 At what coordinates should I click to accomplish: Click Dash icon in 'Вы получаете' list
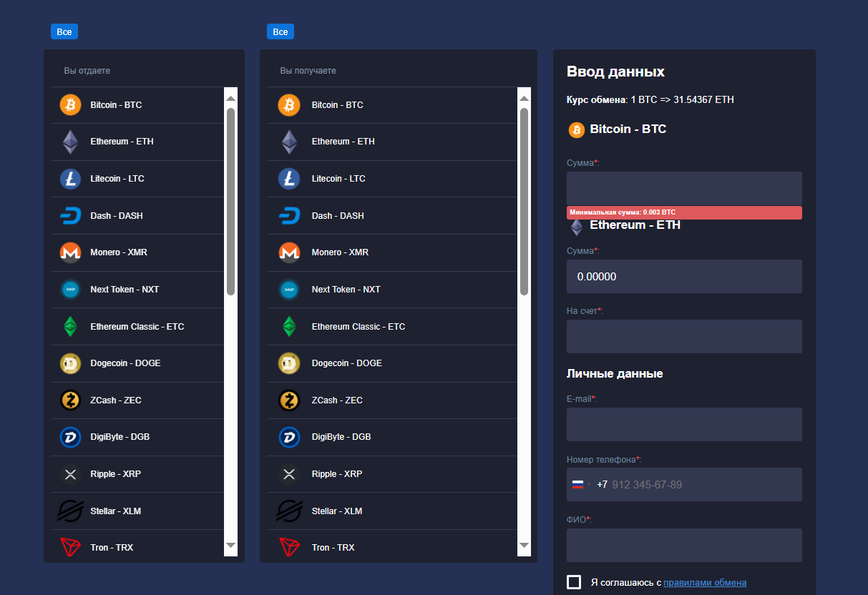point(289,216)
